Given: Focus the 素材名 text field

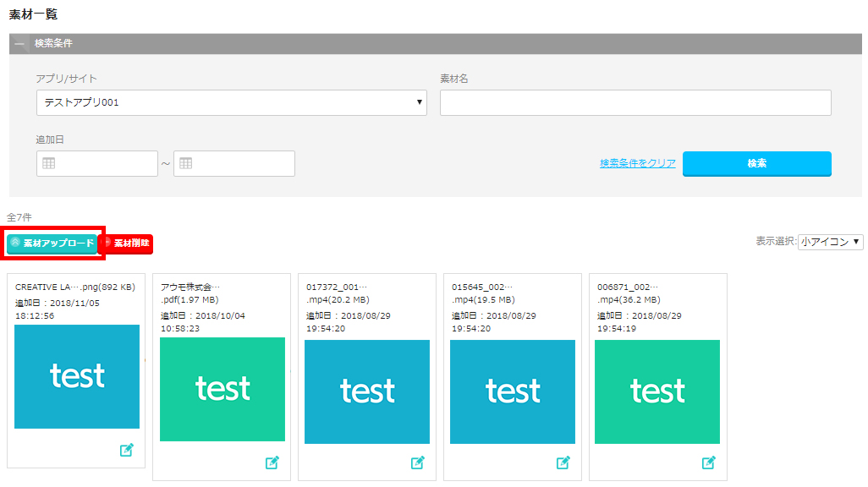Looking at the screenshot, I should pyautogui.click(x=635, y=102).
